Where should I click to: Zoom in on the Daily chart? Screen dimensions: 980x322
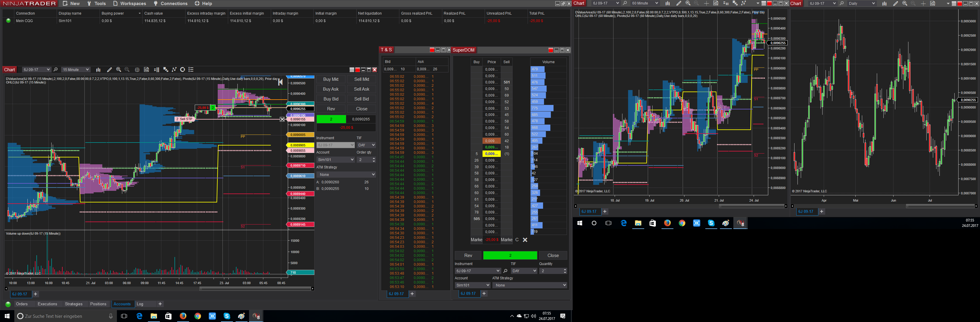pos(905,3)
